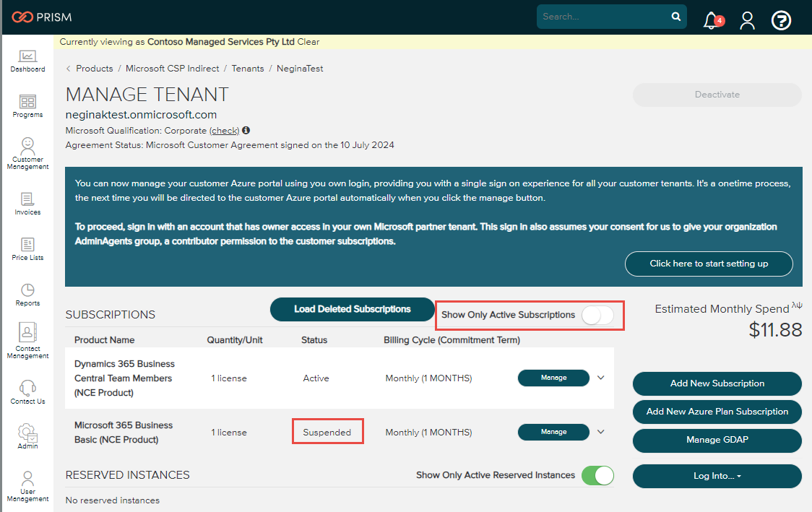Viewport: 812px width, 512px height.
Task: Open User Management in sidebar
Action: (27, 487)
